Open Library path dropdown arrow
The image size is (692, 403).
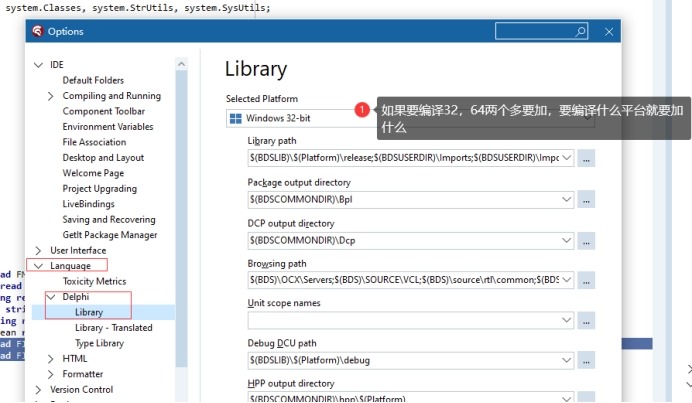pyautogui.click(x=567, y=158)
